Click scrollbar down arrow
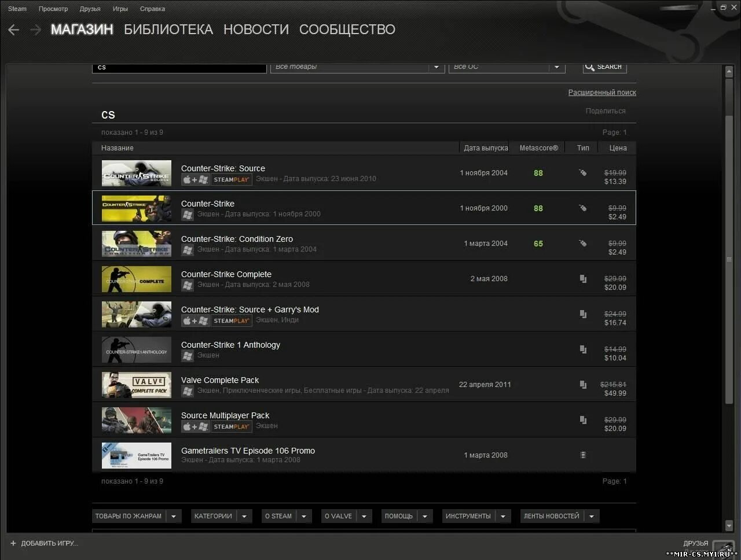This screenshot has height=560, width=741. (729, 525)
